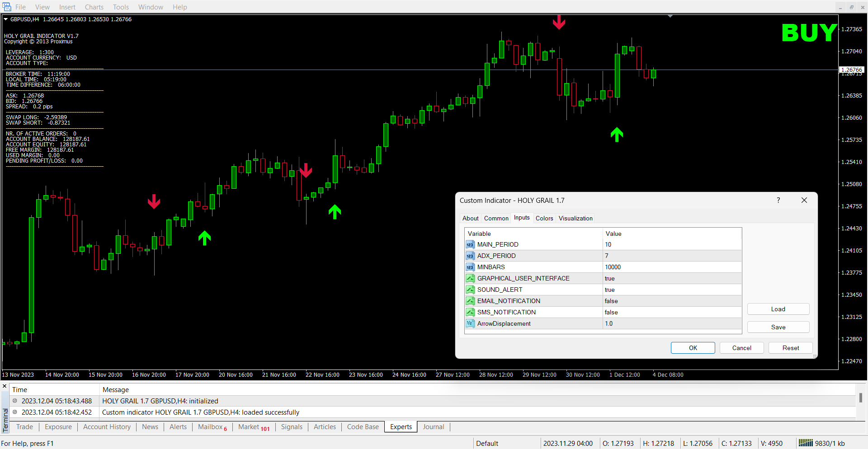Expand the GBPUSD,H4 triangle at chart top-left
This screenshot has height=449, width=868.
click(6, 19)
